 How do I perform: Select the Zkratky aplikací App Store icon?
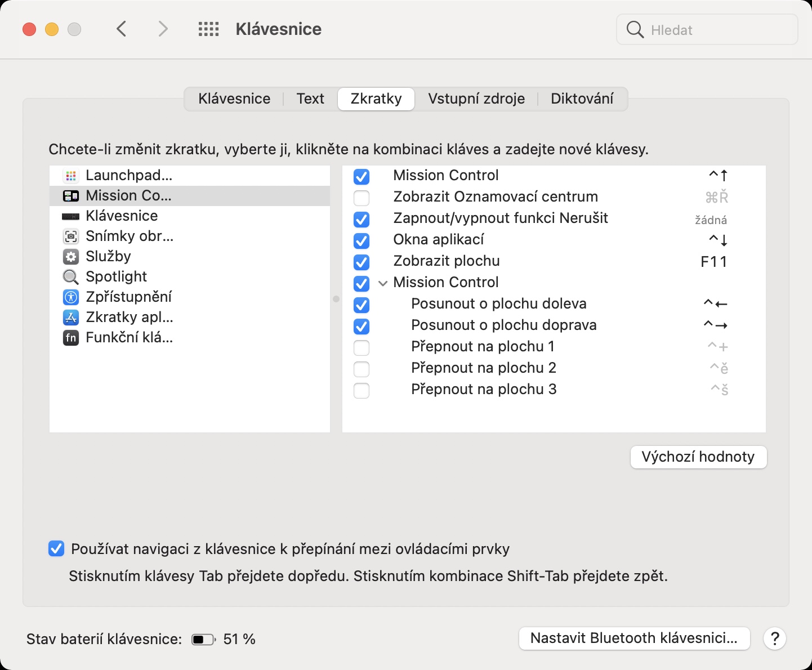(71, 318)
